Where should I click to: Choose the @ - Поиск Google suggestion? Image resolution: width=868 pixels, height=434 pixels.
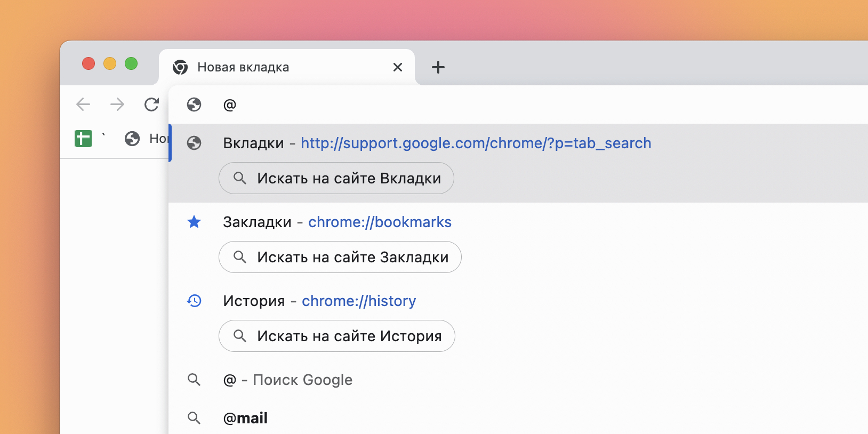518,380
